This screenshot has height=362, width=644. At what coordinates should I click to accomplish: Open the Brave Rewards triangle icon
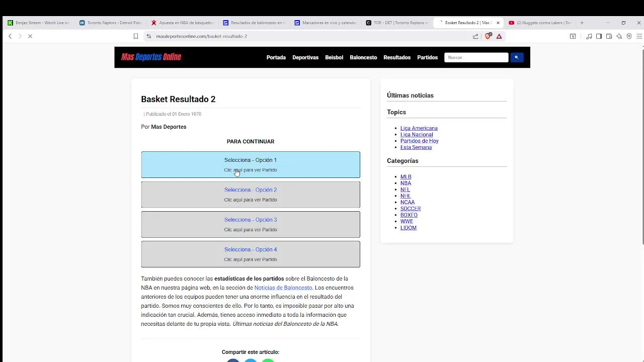[499, 36]
